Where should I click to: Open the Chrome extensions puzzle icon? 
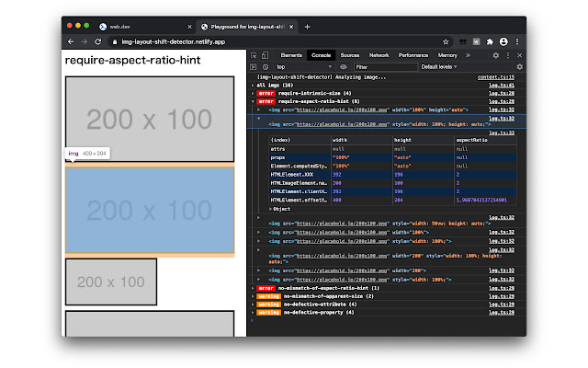(x=490, y=41)
